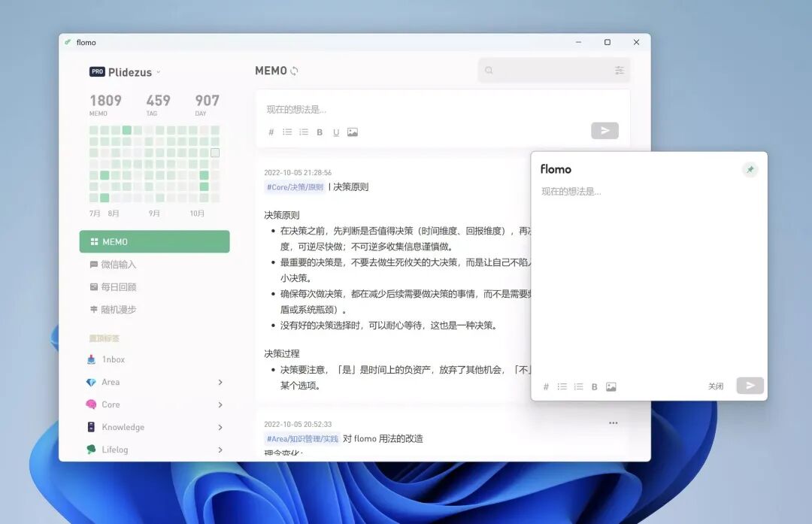The image size is (812, 524).
Task: Open more options on 20:52:33 memo
Action: 614,423
